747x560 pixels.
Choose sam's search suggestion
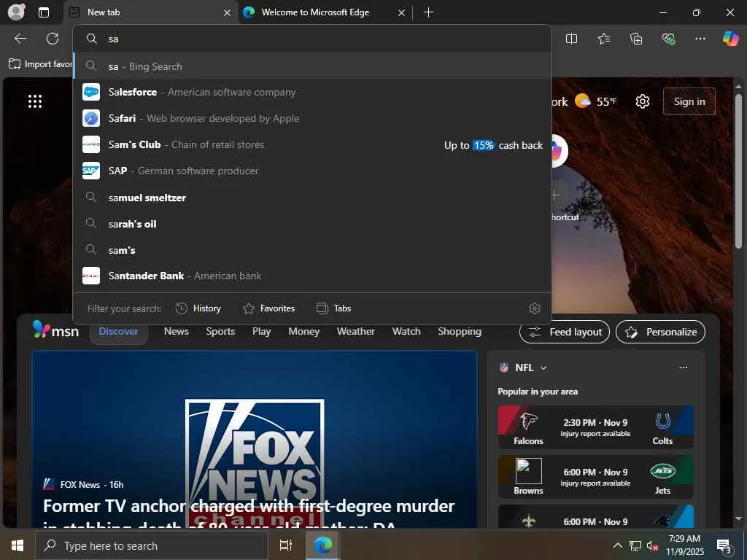pyautogui.click(x=312, y=250)
